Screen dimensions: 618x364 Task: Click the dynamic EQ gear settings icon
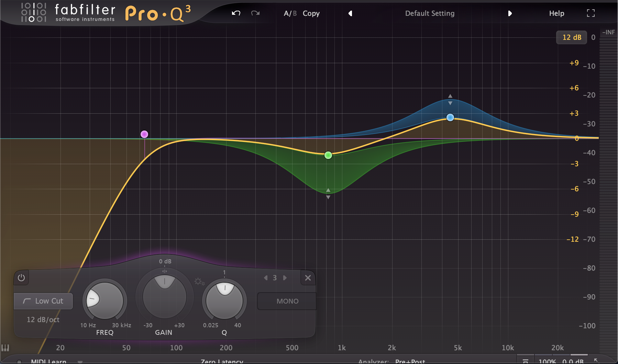(x=199, y=282)
